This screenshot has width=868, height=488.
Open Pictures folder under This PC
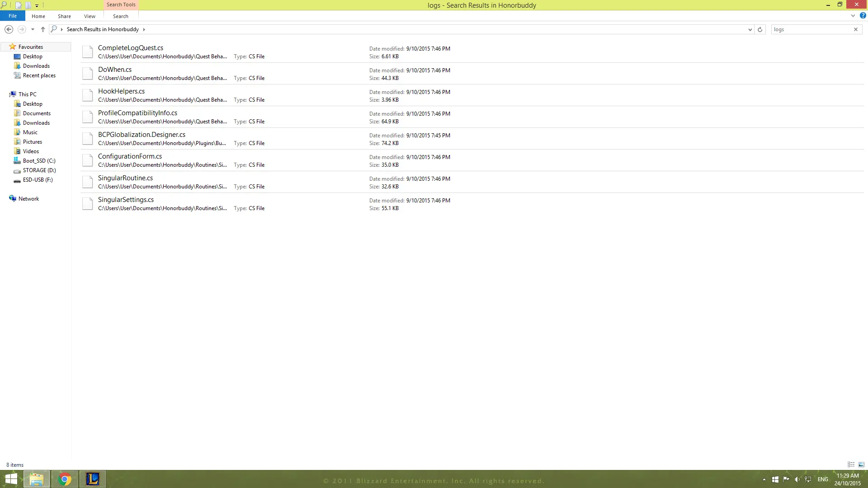click(x=33, y=142)
